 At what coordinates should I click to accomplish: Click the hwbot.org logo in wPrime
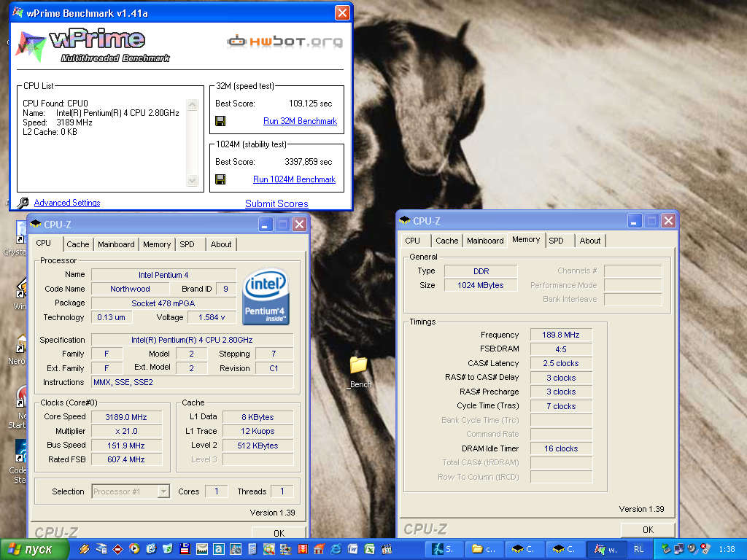click(285, 42)
